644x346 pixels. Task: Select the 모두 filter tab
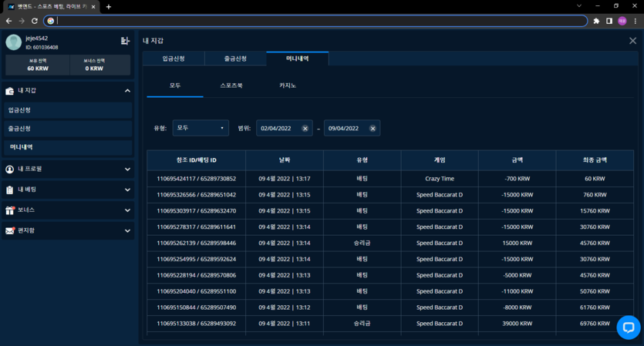[x=175, y=86]
